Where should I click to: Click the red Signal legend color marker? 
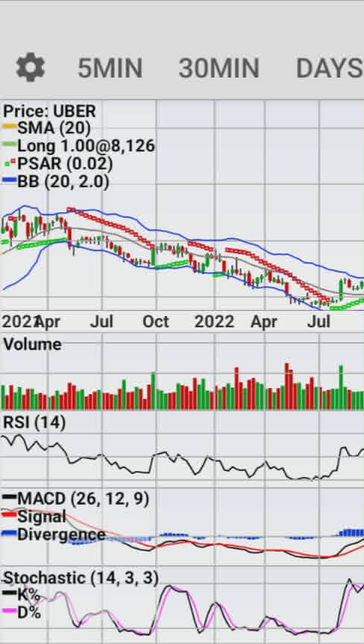pos(10,515)
